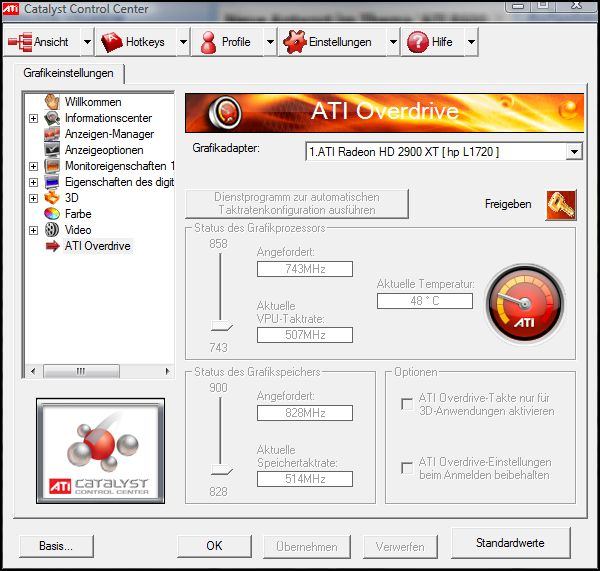Select the Grafikeinstellungen tab

68,73
